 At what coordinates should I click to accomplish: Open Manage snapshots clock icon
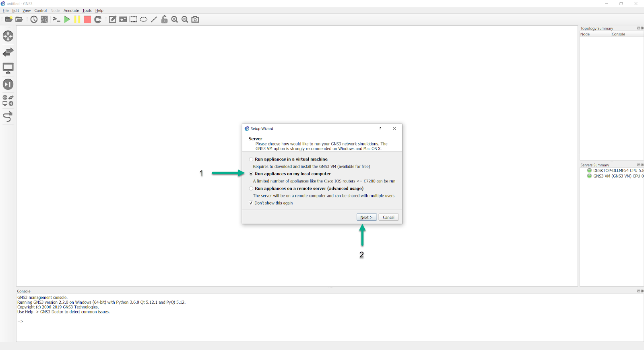click(34, 19)
